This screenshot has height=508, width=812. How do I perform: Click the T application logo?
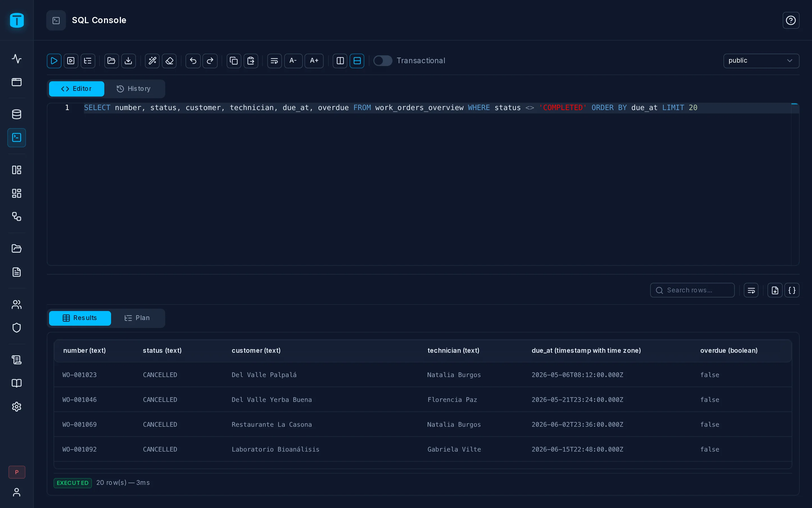(x=17, y=20)
